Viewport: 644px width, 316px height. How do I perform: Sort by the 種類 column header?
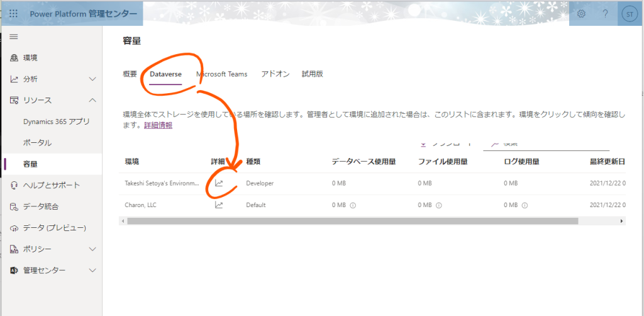click(253, 162)
